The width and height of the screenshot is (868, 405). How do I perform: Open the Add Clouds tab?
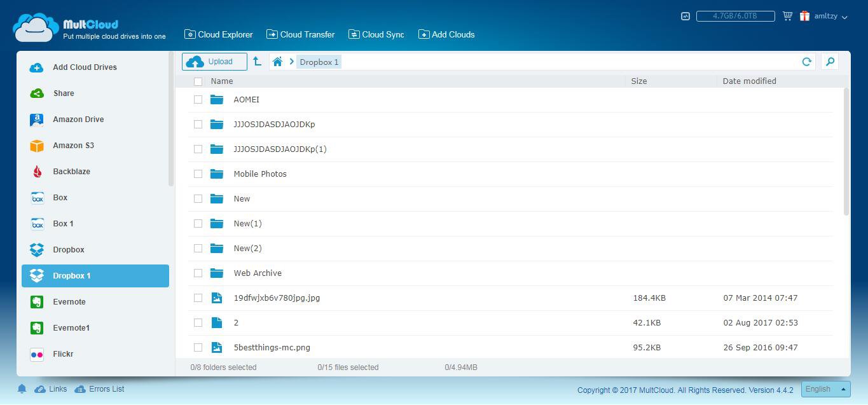[446, 34]
